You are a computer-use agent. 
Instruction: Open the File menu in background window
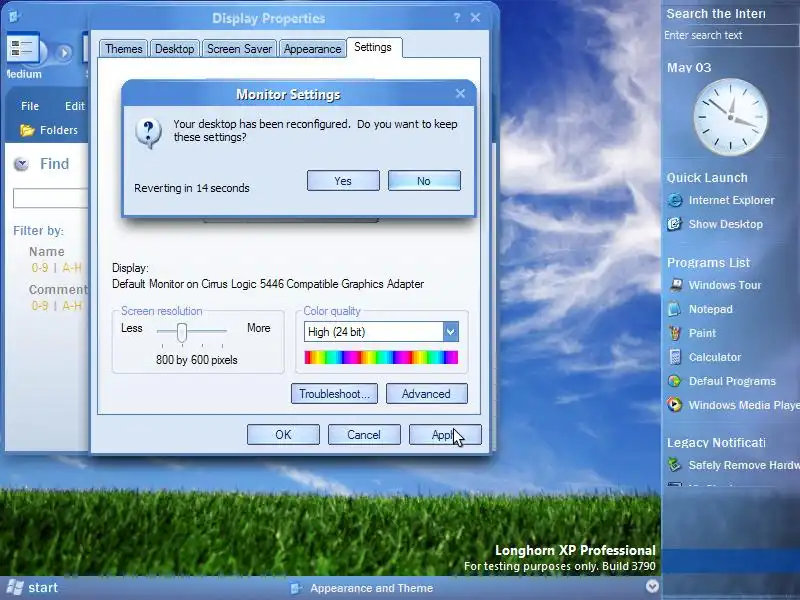[30, 106]
